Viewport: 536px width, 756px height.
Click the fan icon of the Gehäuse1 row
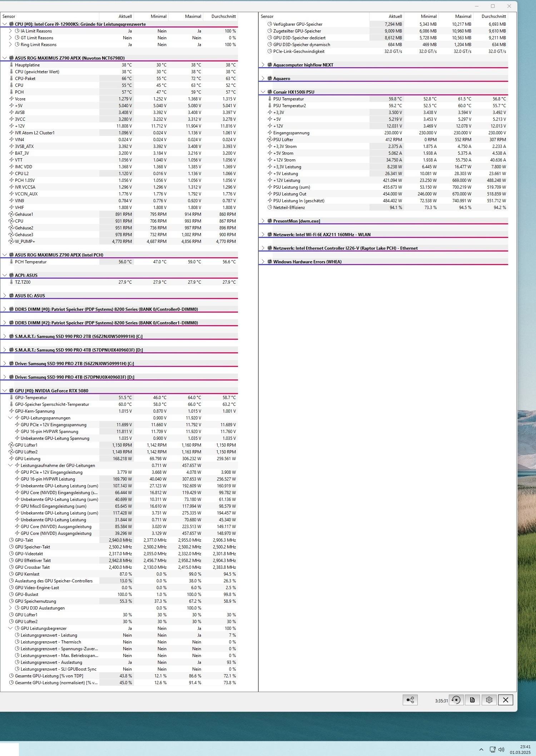(11, 214)
